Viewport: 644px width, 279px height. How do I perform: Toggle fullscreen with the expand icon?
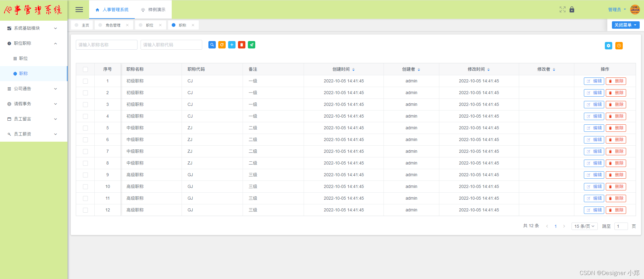[x=562, y=10]
